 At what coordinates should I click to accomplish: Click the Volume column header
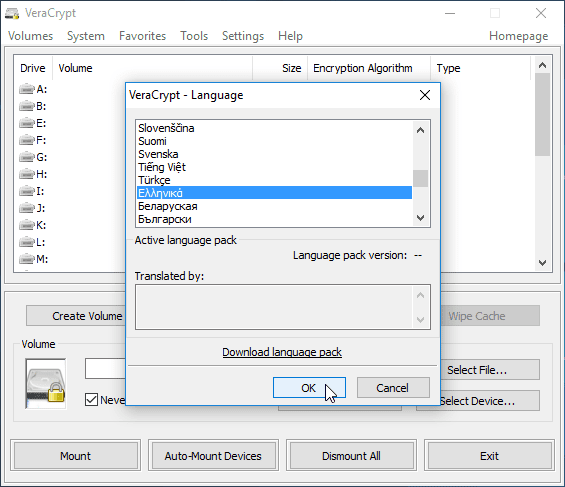click(x=153, y=68)
